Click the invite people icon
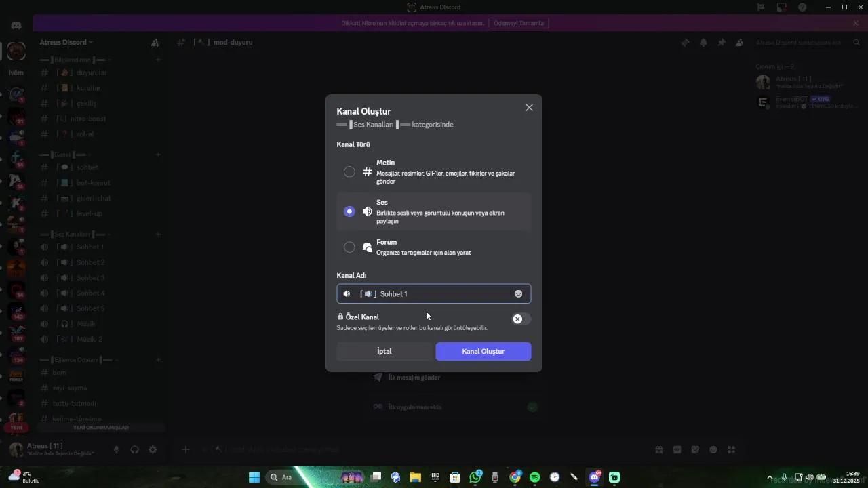Screen dimensions: 868x488 [x=155, y=42]
